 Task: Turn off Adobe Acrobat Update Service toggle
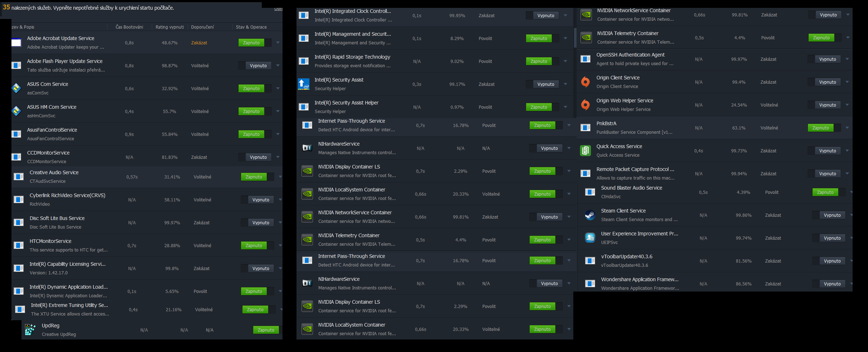pos(255,43)
